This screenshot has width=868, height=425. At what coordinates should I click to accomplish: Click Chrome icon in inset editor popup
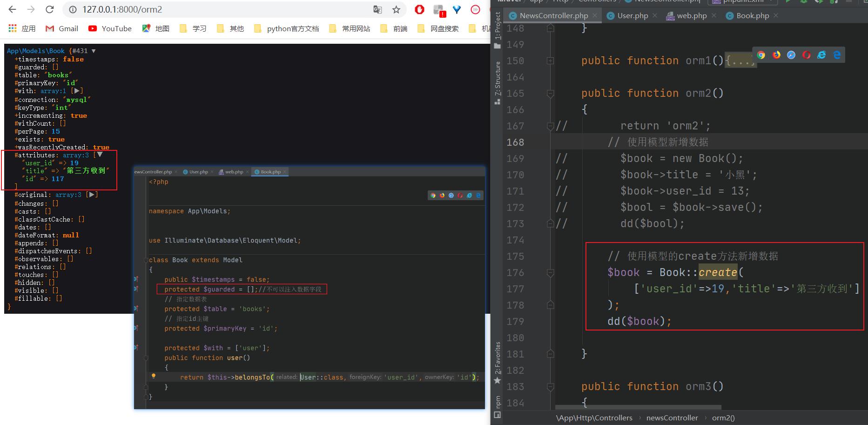[433, 196]
